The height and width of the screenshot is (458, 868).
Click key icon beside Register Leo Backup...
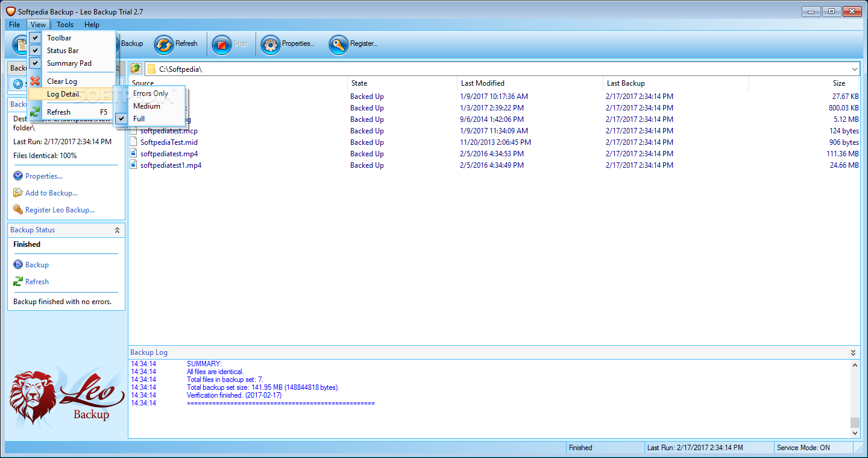(x=18, y=210)
